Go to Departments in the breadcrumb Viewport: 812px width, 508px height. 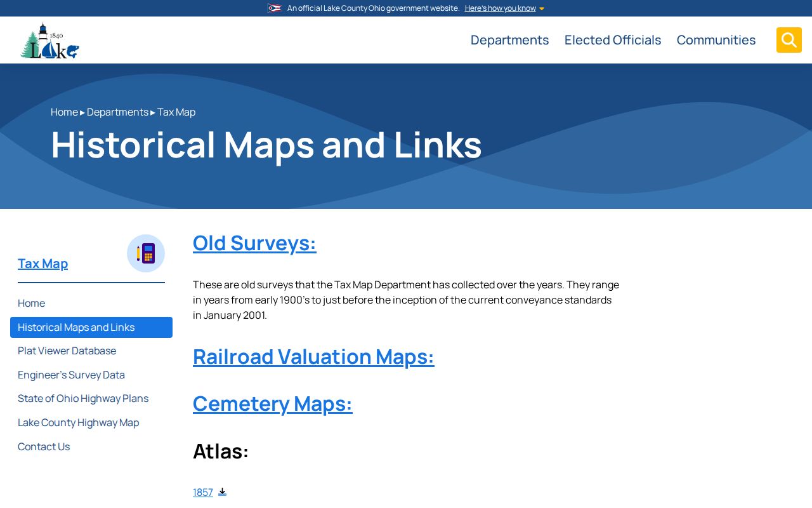(117, 112)
